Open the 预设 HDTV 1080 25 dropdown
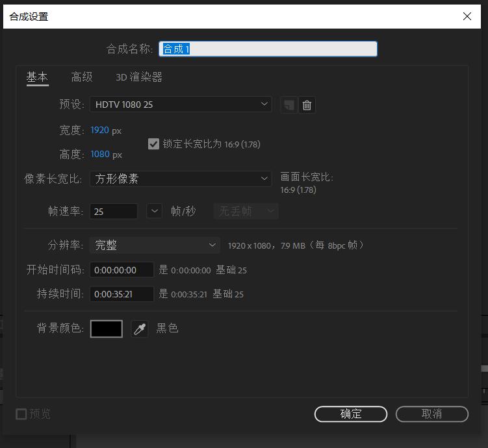 point(181,105)
